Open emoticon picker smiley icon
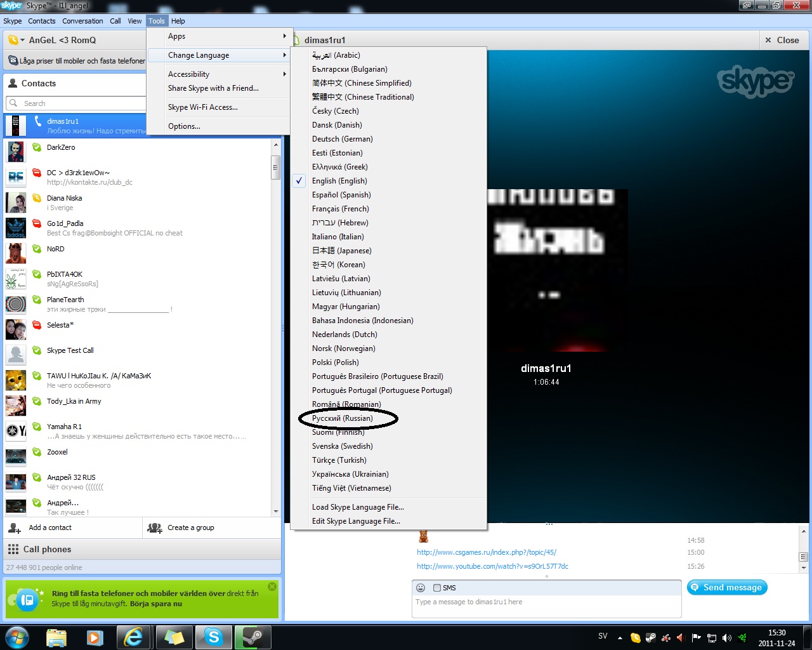Viewport: 812px width, 650px height. point(421,588)
